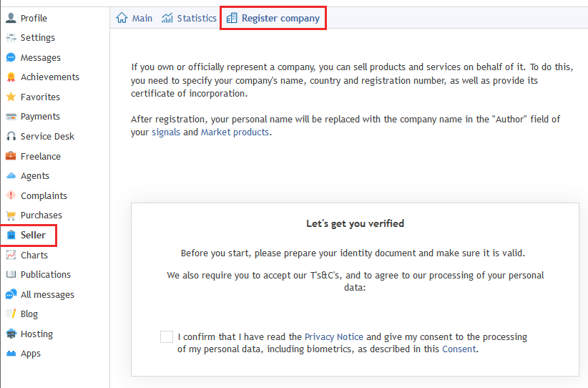Click the Hosting server icon
Viewport: 588px width, 388px height.
(11, 334)
